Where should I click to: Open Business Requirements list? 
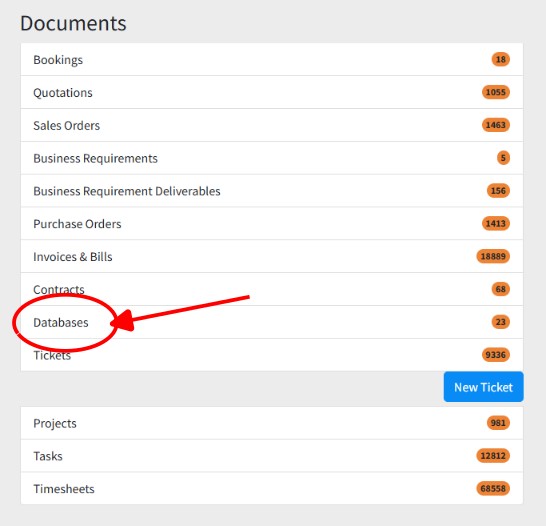click(272, 158)
